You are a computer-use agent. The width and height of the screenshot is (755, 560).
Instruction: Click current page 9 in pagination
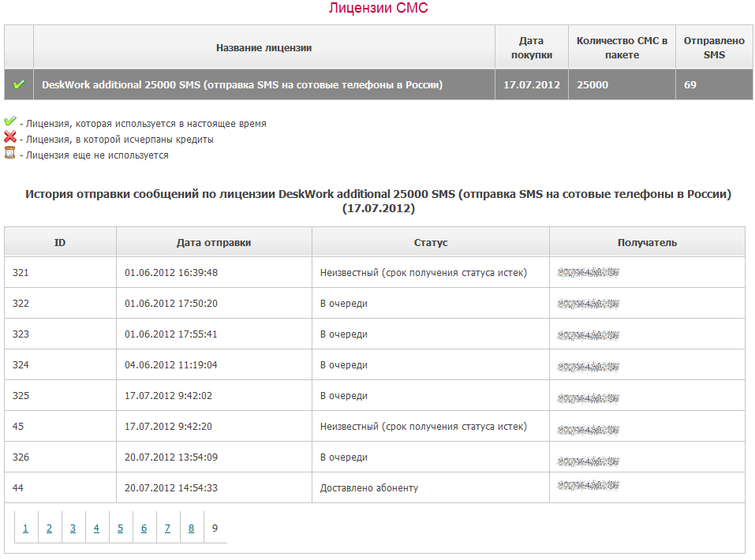pyautogui.click(x=215, y=528)
